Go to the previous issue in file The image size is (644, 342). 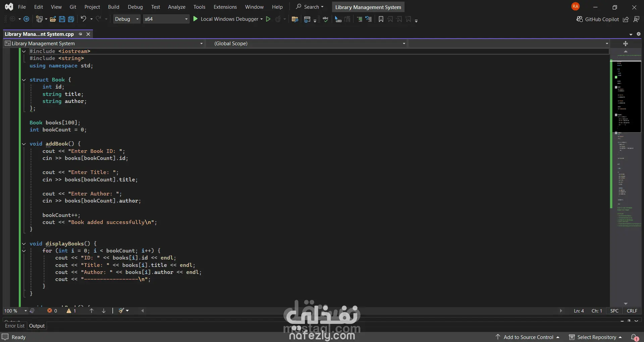92,311
